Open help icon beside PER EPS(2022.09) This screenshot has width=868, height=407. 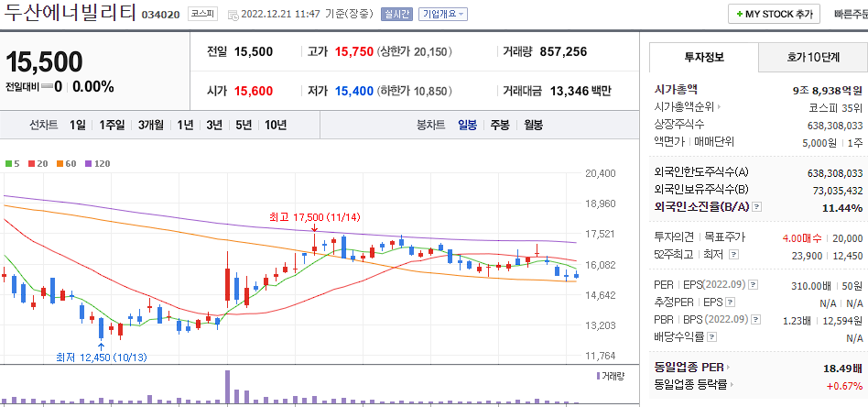(x=754, y=285)
